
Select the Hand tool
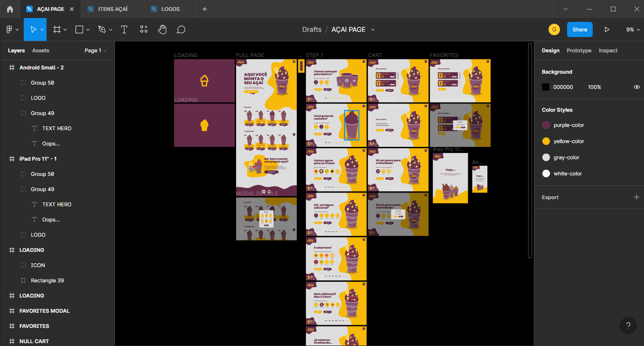[x=162, y=29]
